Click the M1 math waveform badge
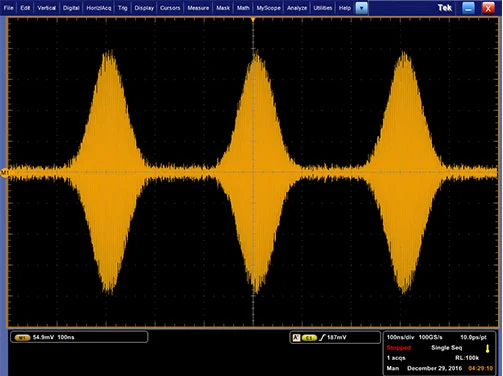The image size is (503, 376). pos(22,338)
